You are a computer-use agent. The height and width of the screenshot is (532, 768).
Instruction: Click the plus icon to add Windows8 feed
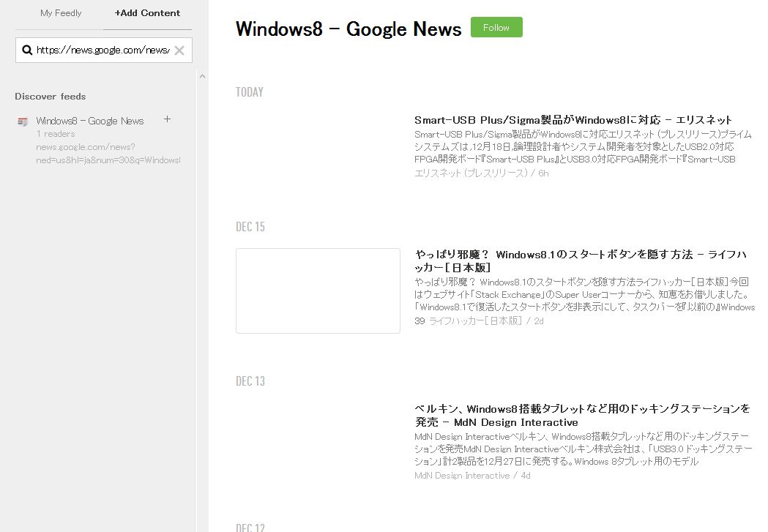pyautogui.click(x=167, y=119)
